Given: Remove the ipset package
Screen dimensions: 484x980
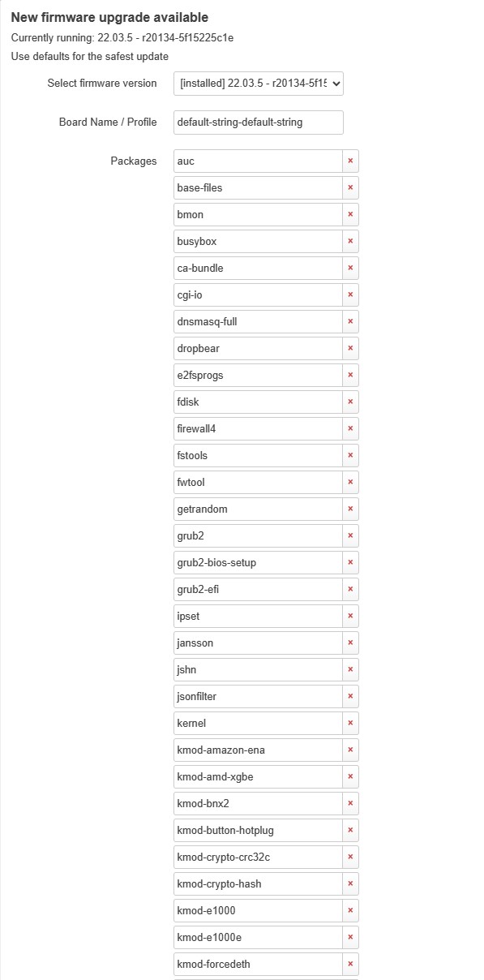Looking at the screenshot, I should pyautogui.click(x=350, y=616).
